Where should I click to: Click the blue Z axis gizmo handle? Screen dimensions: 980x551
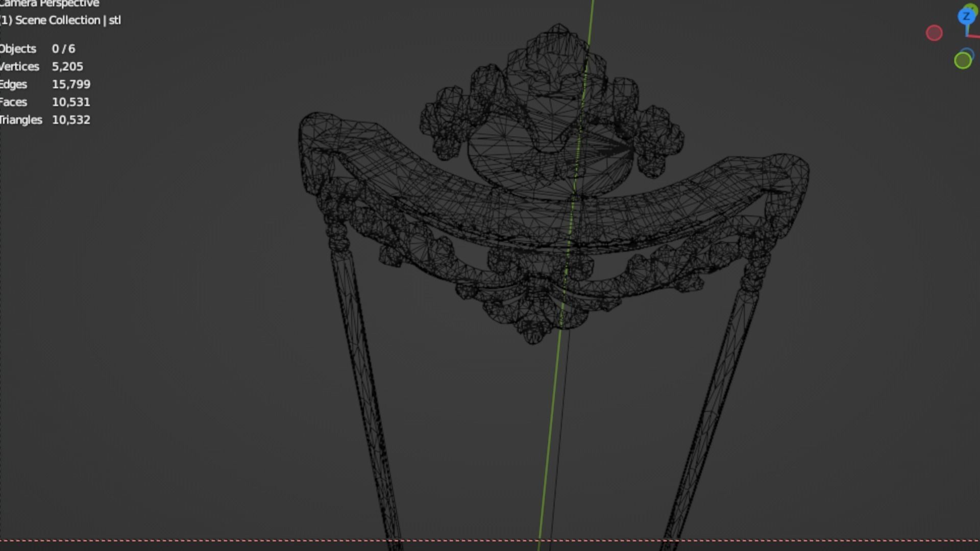click(x=966, y=17)
